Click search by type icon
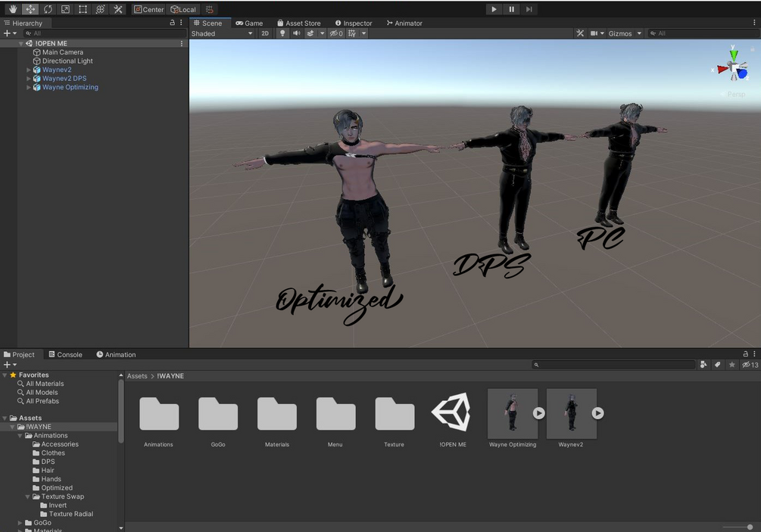The image size is (761, 532). point(703,365)
